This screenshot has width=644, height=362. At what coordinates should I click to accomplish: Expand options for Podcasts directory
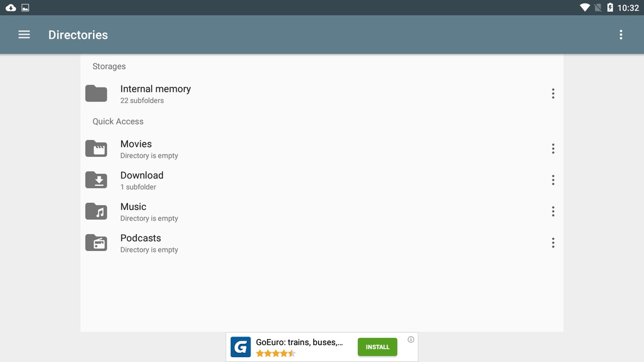[553, 243]
